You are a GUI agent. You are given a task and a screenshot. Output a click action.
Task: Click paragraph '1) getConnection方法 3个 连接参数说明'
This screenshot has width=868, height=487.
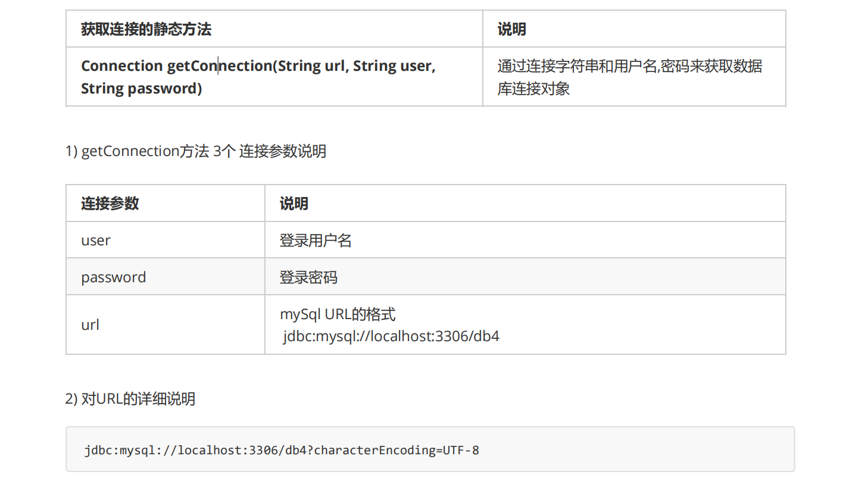coord(195,151)
